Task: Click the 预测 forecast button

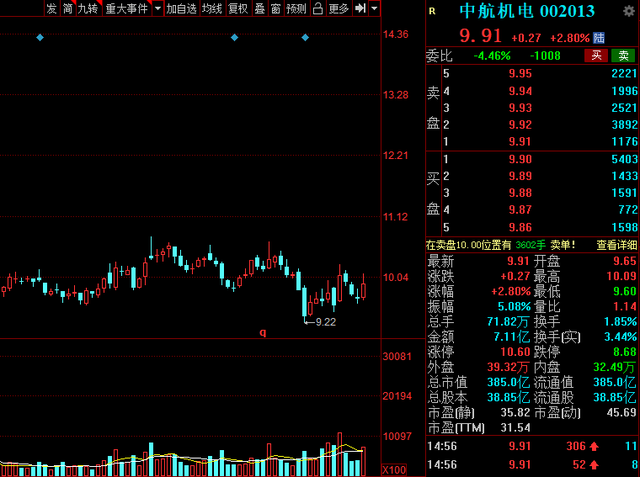Action: coord(297,8)
